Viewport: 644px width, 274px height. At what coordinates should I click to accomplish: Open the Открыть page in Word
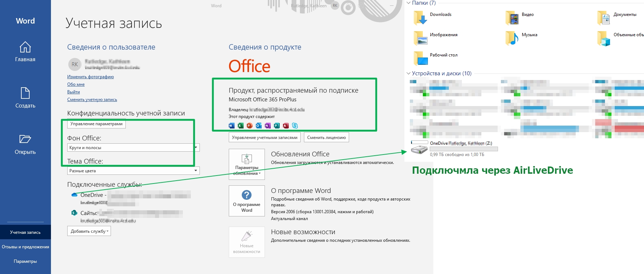[25, 144]
